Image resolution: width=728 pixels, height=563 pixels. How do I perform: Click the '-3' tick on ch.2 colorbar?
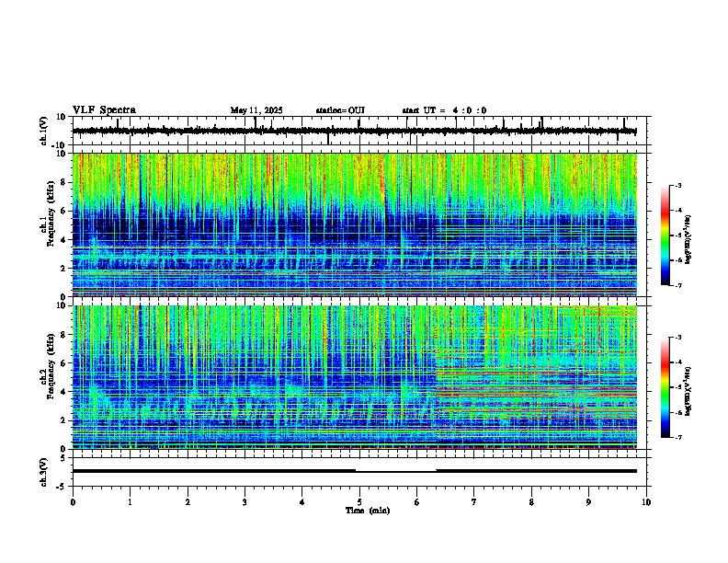point(677,338)
